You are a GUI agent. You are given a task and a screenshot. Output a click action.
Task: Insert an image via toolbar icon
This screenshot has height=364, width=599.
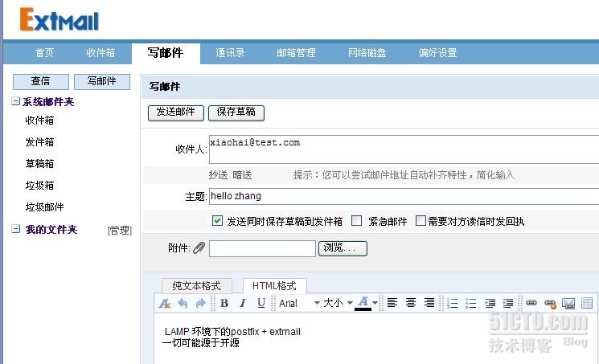click(x=568, y=304)
